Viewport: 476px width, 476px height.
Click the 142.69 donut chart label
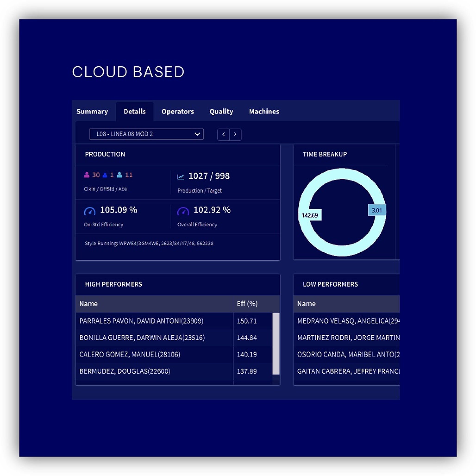[310, 215]
